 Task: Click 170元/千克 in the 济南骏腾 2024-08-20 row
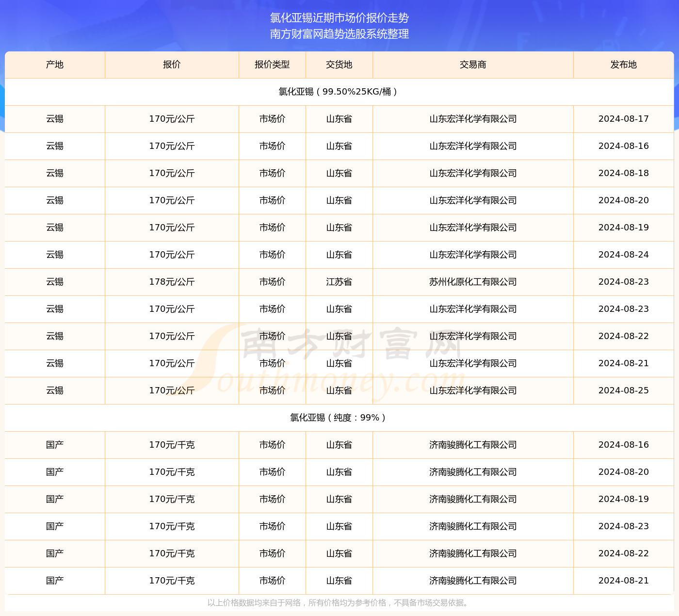(x=172, y=472)
